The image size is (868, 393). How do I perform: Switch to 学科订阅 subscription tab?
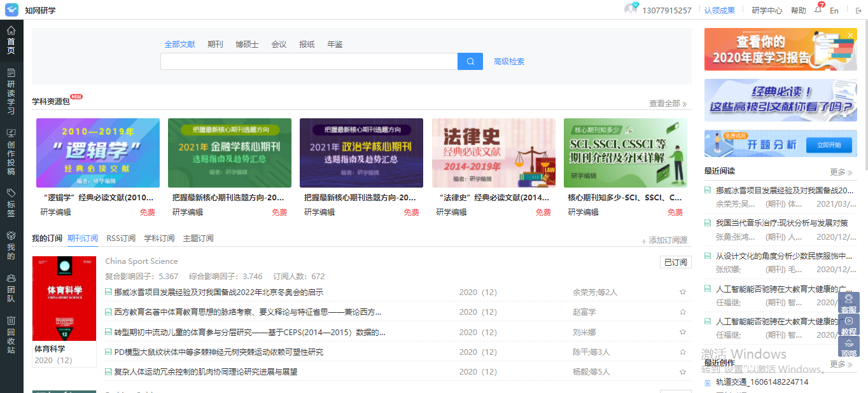(159, 238)
